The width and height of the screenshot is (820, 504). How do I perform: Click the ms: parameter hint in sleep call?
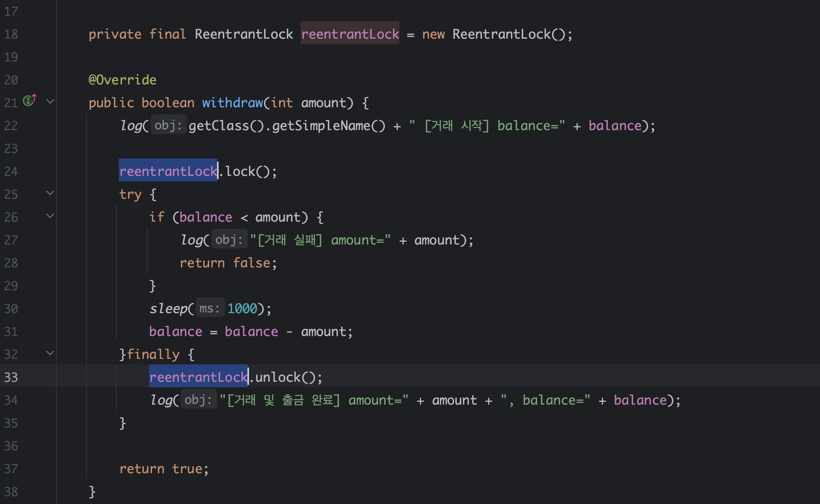pos(210,308)
